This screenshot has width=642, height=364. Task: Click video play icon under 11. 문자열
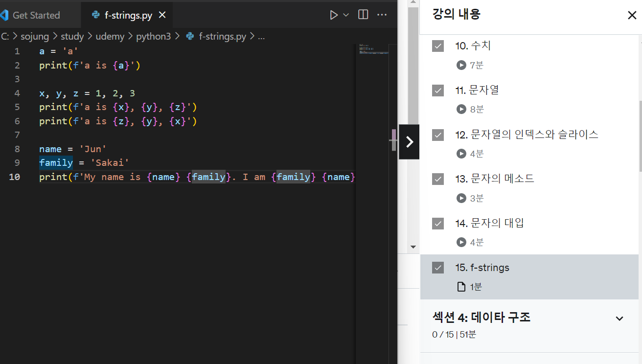click(461, 109)
